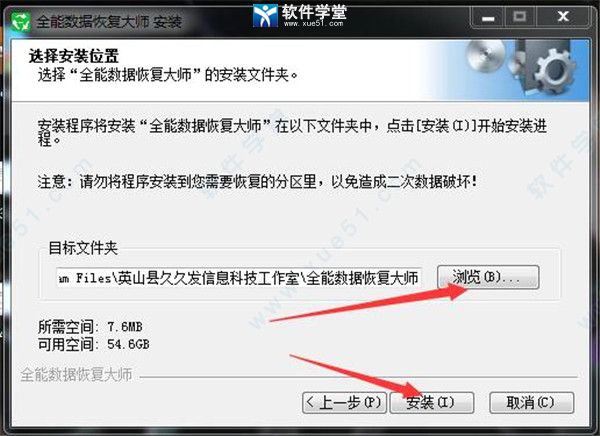Click the gear icon in header banner

(555, 72)
